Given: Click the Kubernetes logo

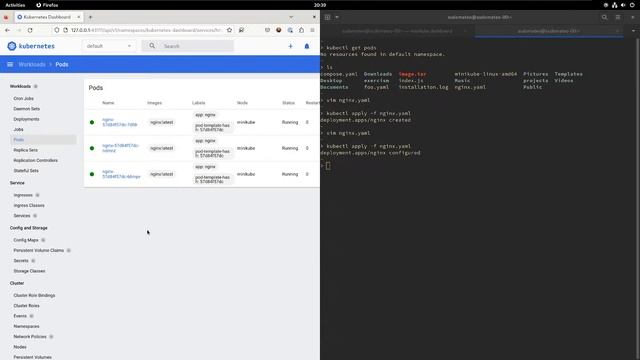Looking at the screenshot, I should pos(31,46).
